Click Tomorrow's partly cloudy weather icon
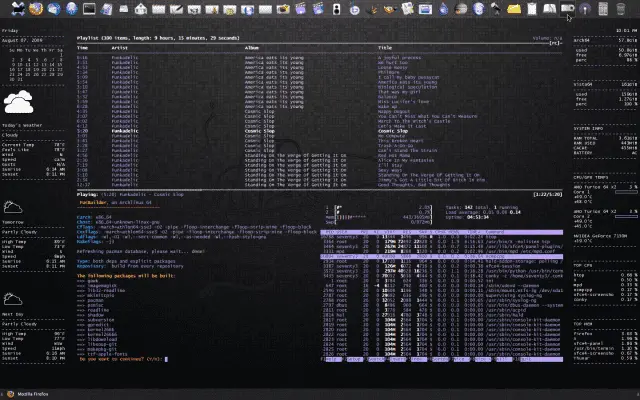640x400 pixels. tap(13, 207)
